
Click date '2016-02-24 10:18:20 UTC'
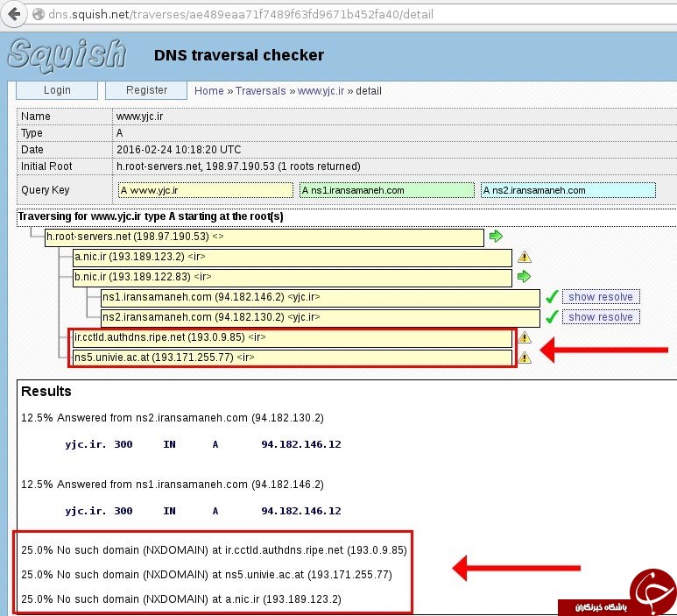(179, 150)
